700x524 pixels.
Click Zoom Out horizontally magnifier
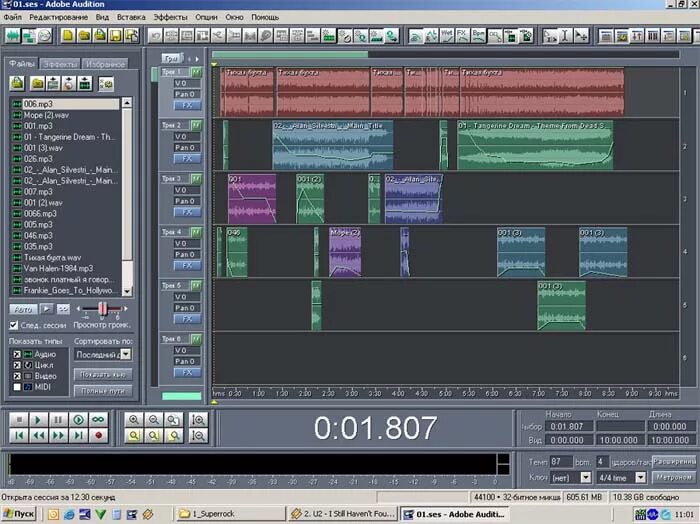154,420
